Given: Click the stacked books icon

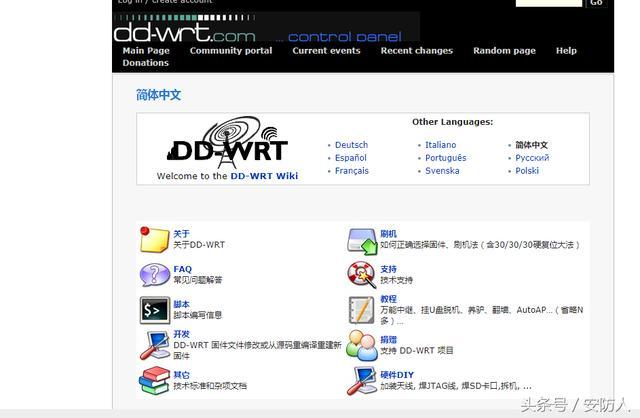Looking at the screenshot, I should pos(154,380).
